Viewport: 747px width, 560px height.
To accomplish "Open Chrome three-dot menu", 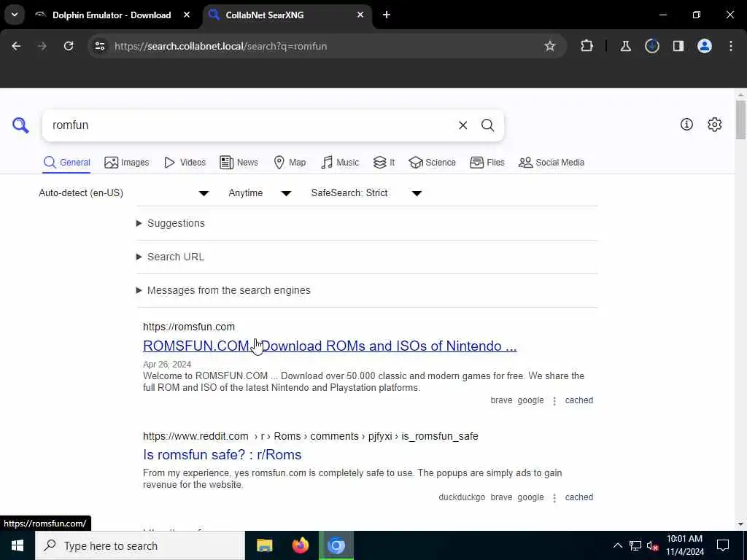I will coord(731,46).
